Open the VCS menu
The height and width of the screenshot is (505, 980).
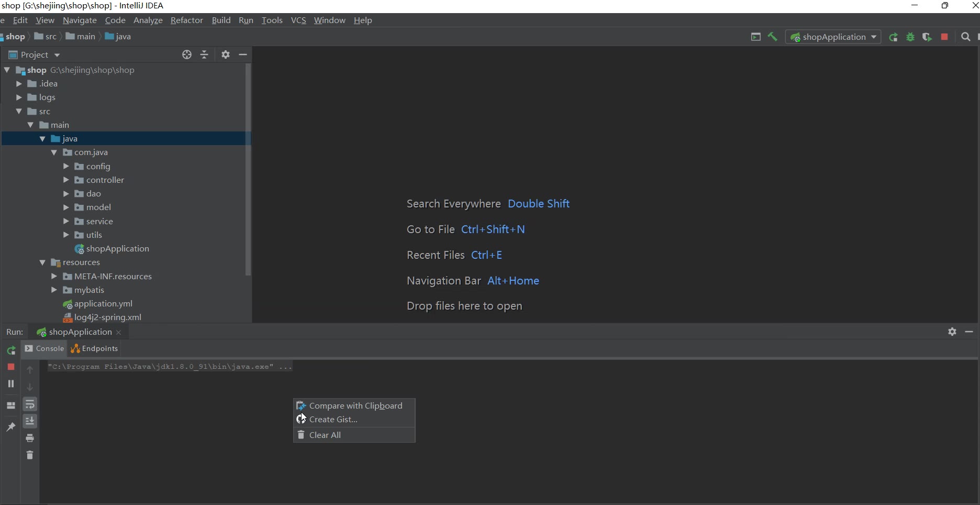tap(298, 20)
